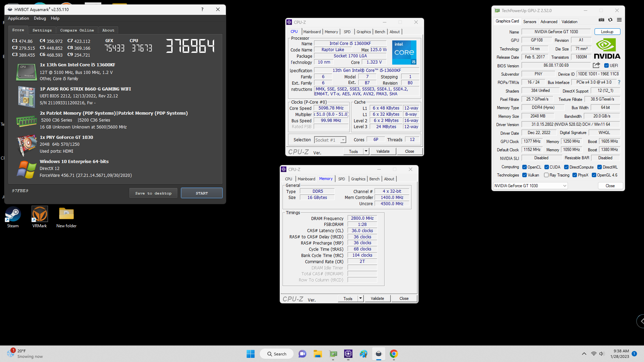Switch to the Sensors tab in GPU-Z
Viewport: 644px width, 362px height.
tap(530, 22)
